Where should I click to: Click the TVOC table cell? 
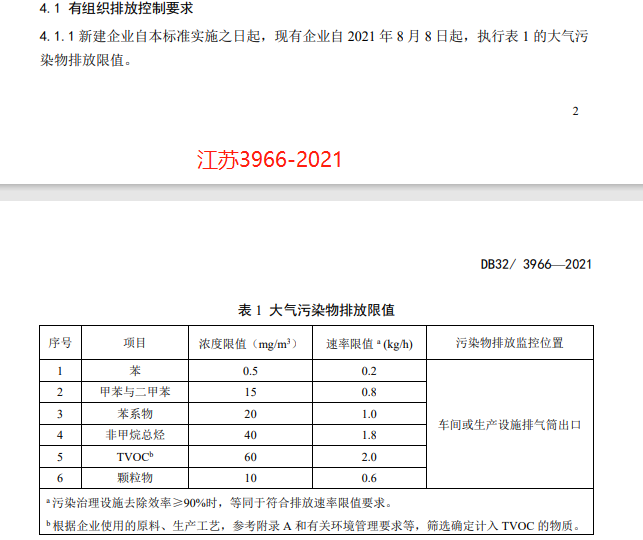(135, 456)
